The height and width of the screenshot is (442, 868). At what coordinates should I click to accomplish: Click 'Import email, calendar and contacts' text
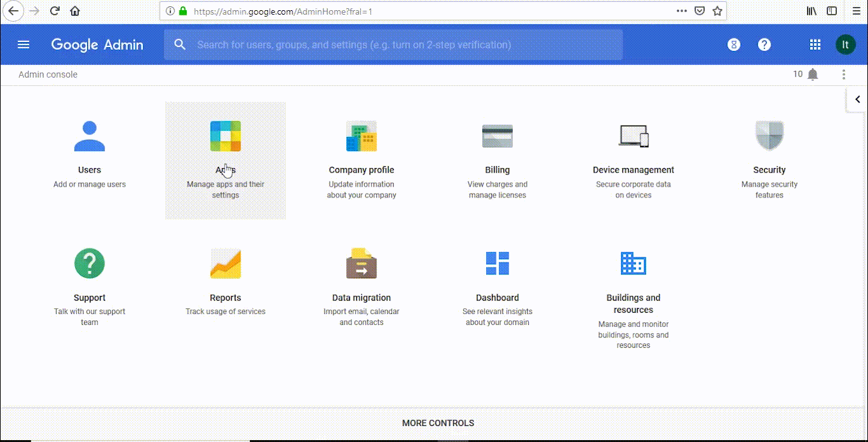coord(361,317)
